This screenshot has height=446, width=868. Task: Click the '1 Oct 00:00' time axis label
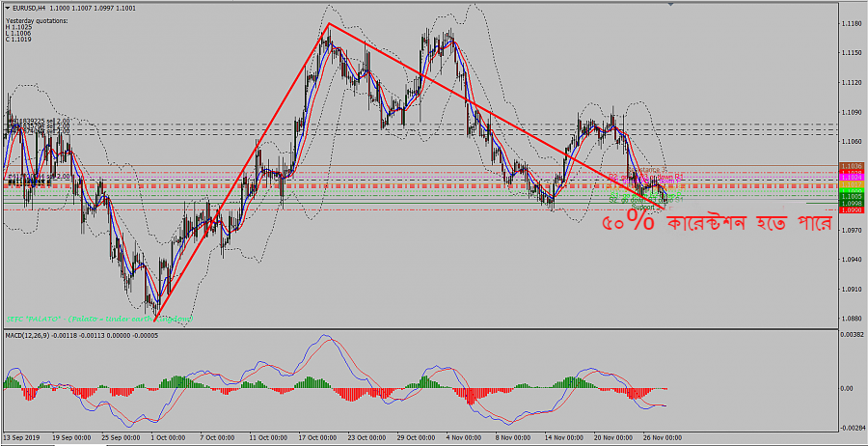pos(166,436)
